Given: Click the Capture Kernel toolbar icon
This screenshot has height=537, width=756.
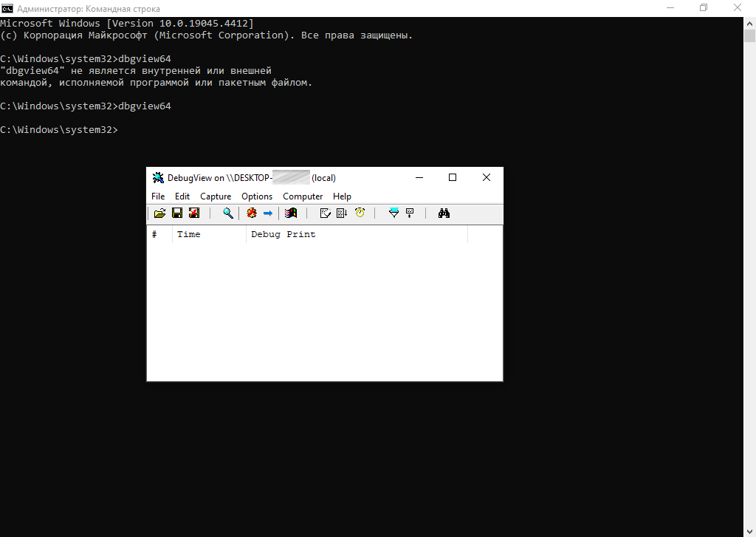Looking at the screenshot, I should (252, 213).
